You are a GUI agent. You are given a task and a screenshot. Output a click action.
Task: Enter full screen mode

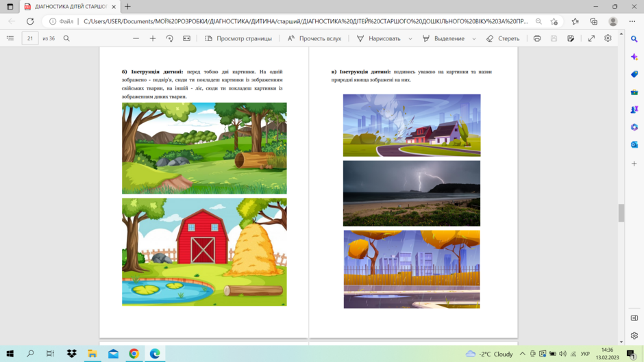click(591, 38)
